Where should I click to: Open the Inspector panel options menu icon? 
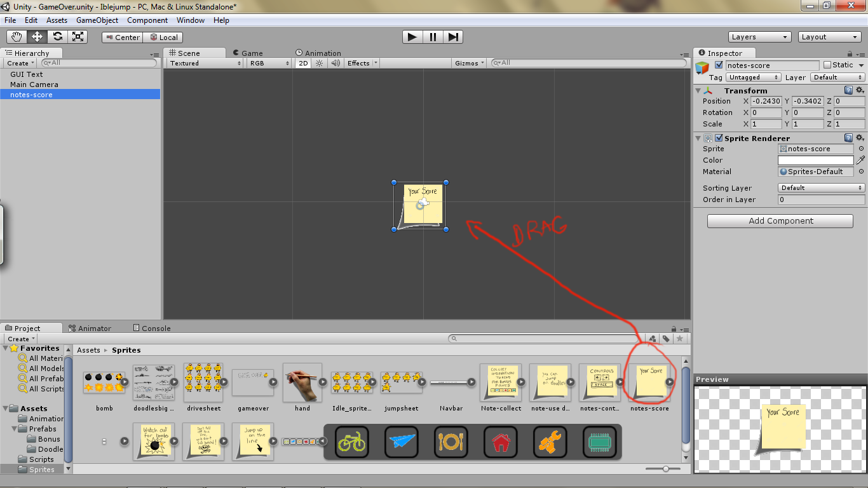(860, 54)
